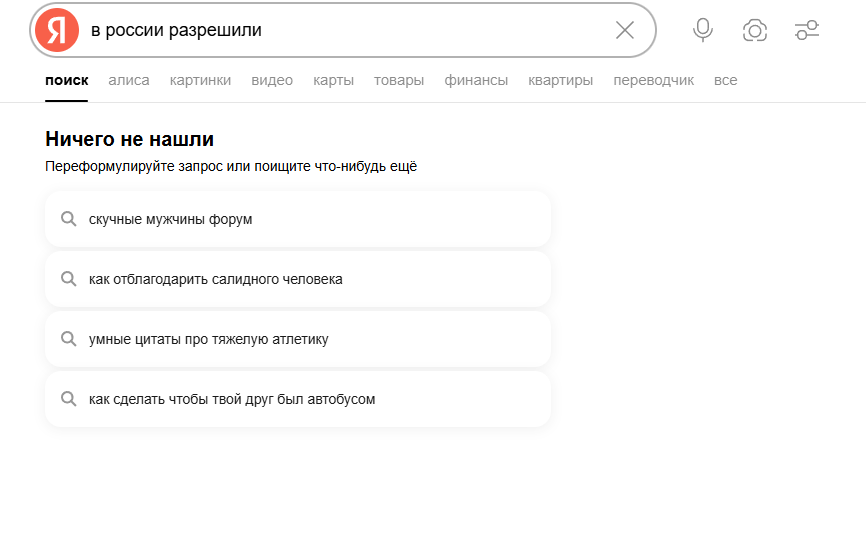Screen dimensions: 866x560
Task: Click the Yandex logo icon
Action: tap(56, 30)
